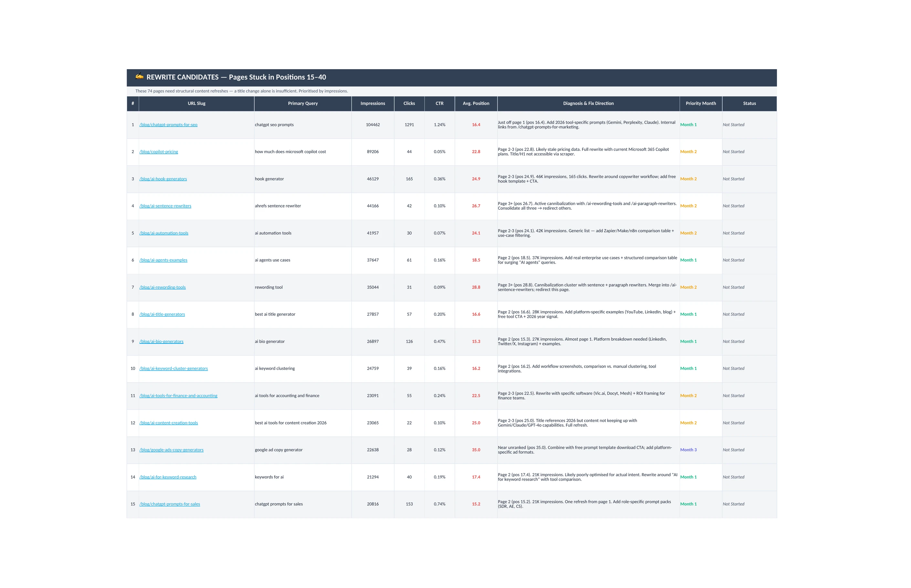The width and height of the screenshot is (911, 588).
Task: Select the Avg. Position column header
Action: point(476,103)
